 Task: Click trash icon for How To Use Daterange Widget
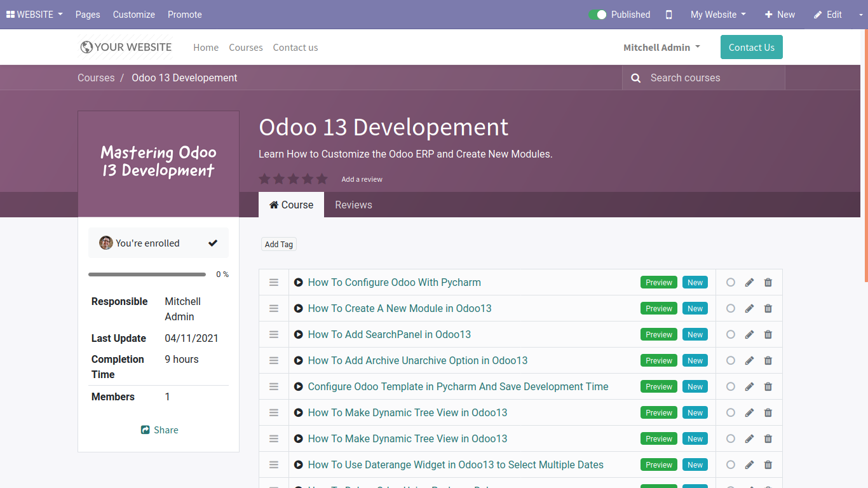pos(768,465)
